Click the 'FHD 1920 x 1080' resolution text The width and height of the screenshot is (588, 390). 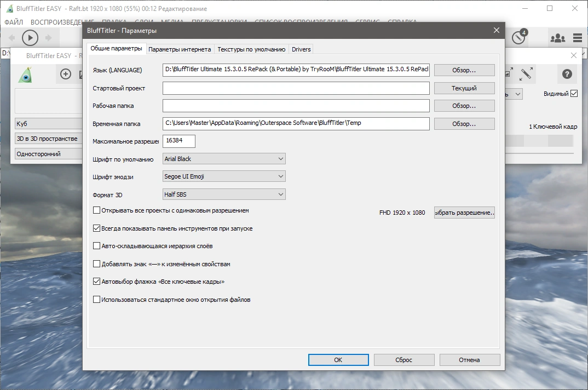(x=402, y=213)
